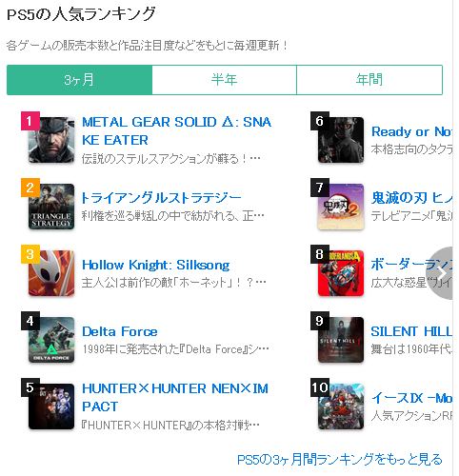Advance the ranking carousel with the right chevron

[x=441, y=273]
